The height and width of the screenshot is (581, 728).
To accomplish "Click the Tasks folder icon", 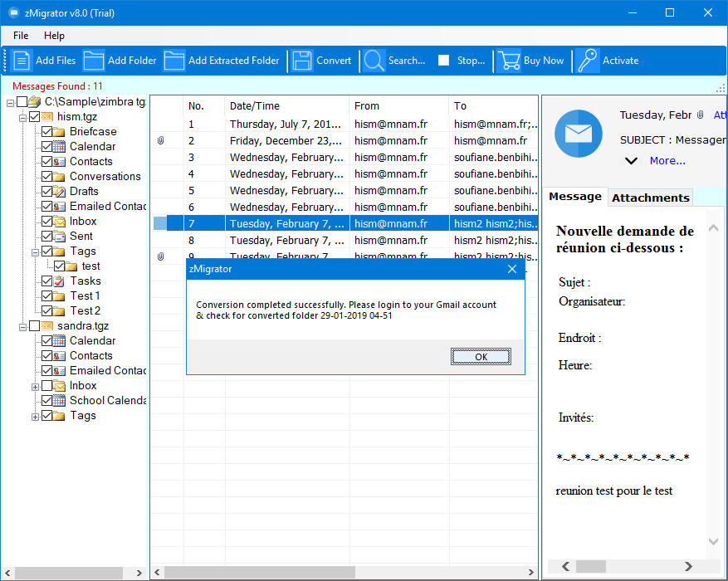I will pyautogui.click(x=59, y=281).
